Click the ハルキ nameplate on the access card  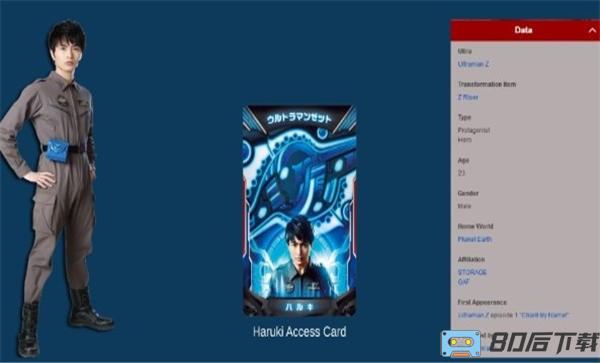(x=300, y=306)
